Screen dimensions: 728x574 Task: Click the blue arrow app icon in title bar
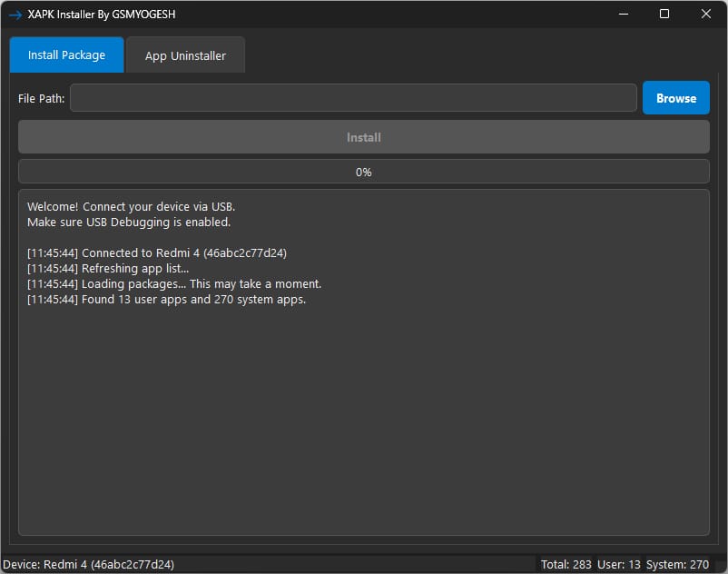(x=15, y=15)
